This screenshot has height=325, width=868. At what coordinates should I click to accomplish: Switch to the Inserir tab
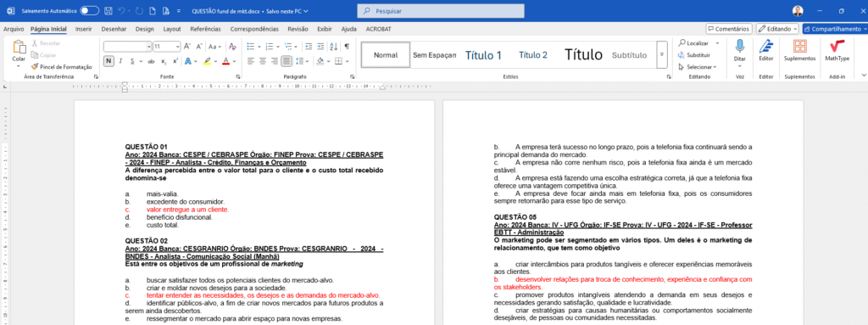coord(84,29)
